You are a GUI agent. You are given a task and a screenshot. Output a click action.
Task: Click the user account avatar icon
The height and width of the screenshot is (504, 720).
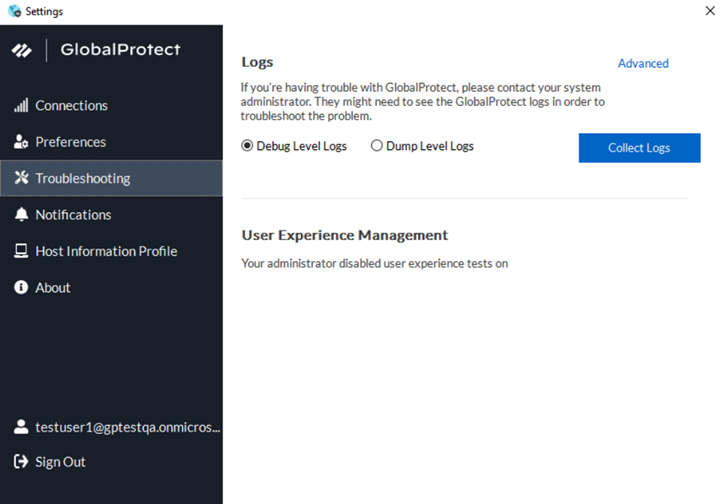(x=21, y=427)
